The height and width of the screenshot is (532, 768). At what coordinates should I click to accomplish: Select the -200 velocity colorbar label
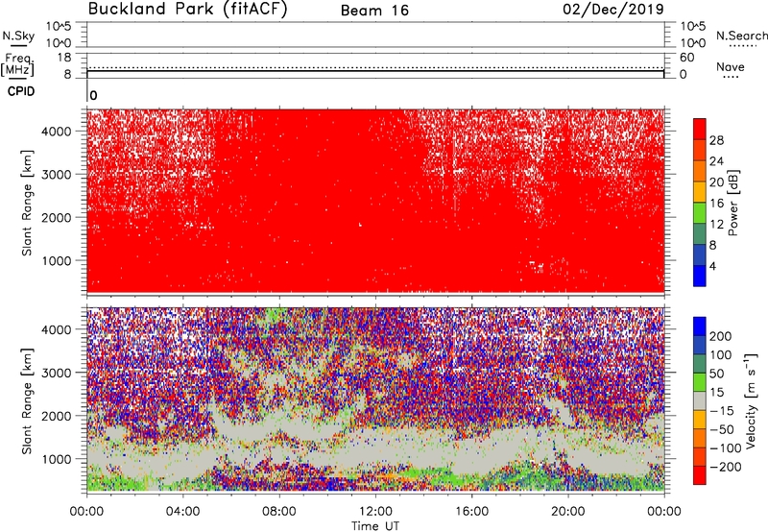[x=726, y=467]
